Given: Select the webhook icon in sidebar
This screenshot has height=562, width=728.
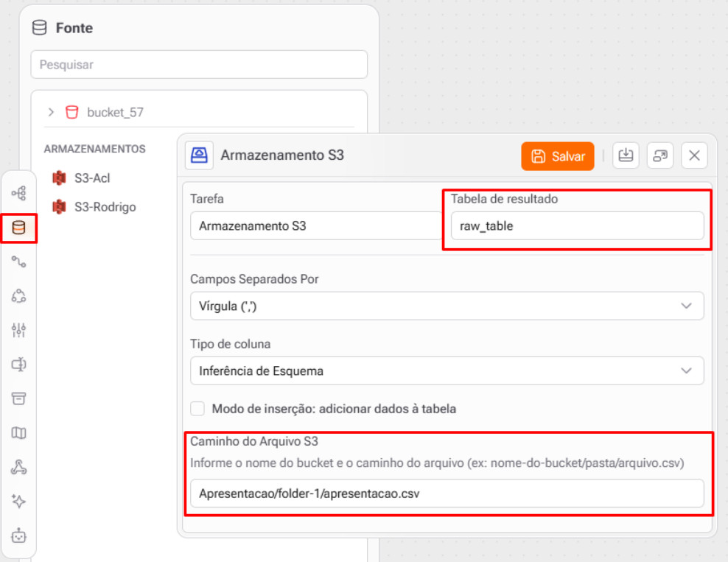Looking at the screenshot, I should coord(19,467).
